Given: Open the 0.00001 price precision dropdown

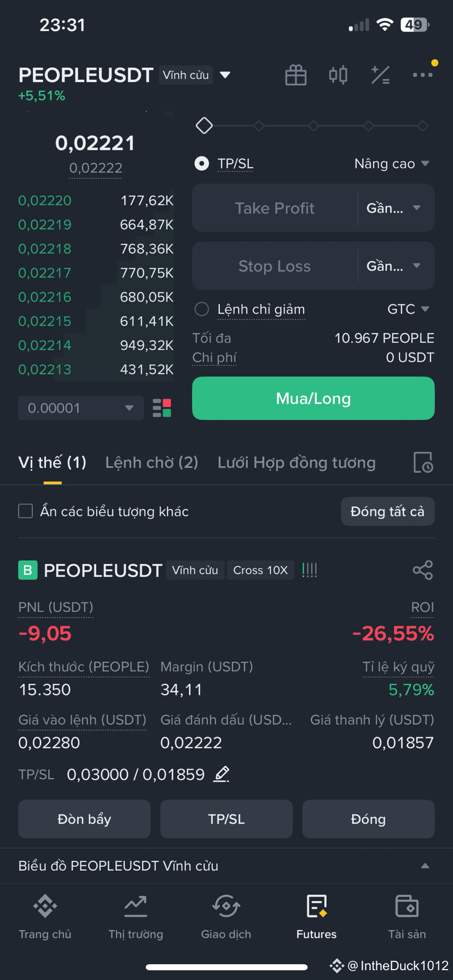Looking at the screenshot, I should (x=81, y=408).
